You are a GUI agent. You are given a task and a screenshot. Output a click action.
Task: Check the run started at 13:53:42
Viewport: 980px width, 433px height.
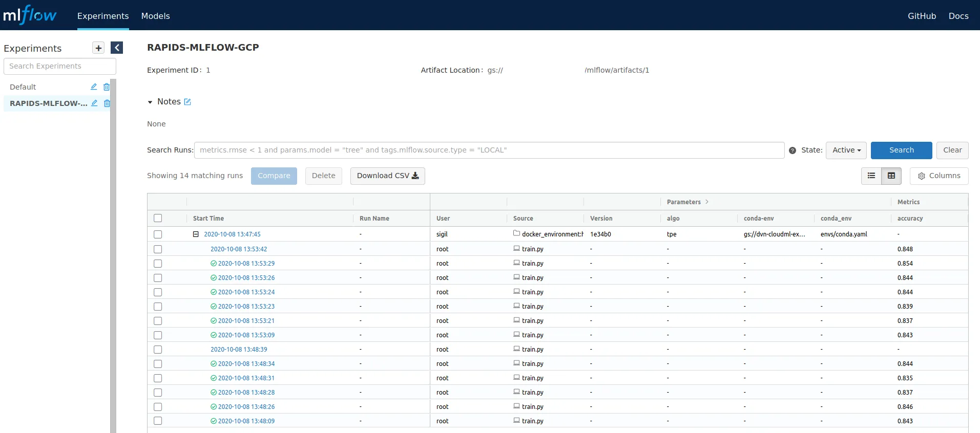158,249
